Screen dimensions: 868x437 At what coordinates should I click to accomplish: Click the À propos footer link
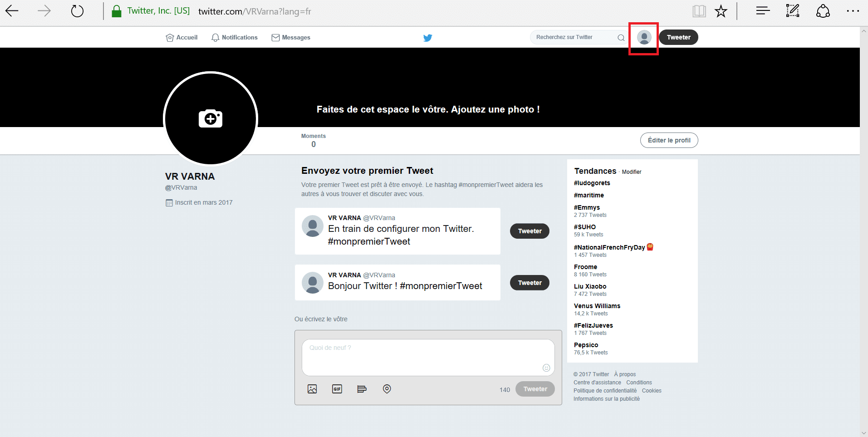625,374
